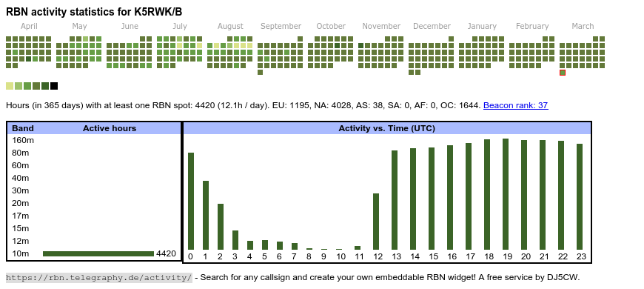The width and height of the screenshot is (644, 289).
Task: Click the hour 13 activity bar
Action: pyautogui.click(x=395, y=200)
